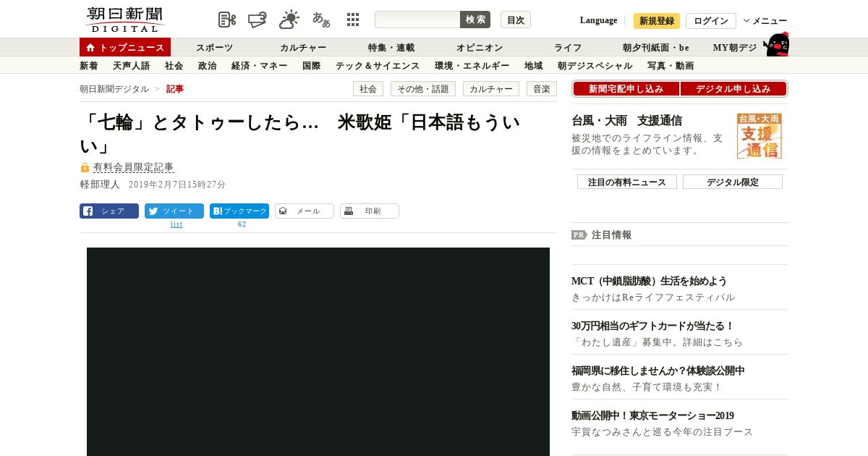Open the 朝夕刊紙面・be tab
The image size is (868, 456).
[x=656, y=48]
